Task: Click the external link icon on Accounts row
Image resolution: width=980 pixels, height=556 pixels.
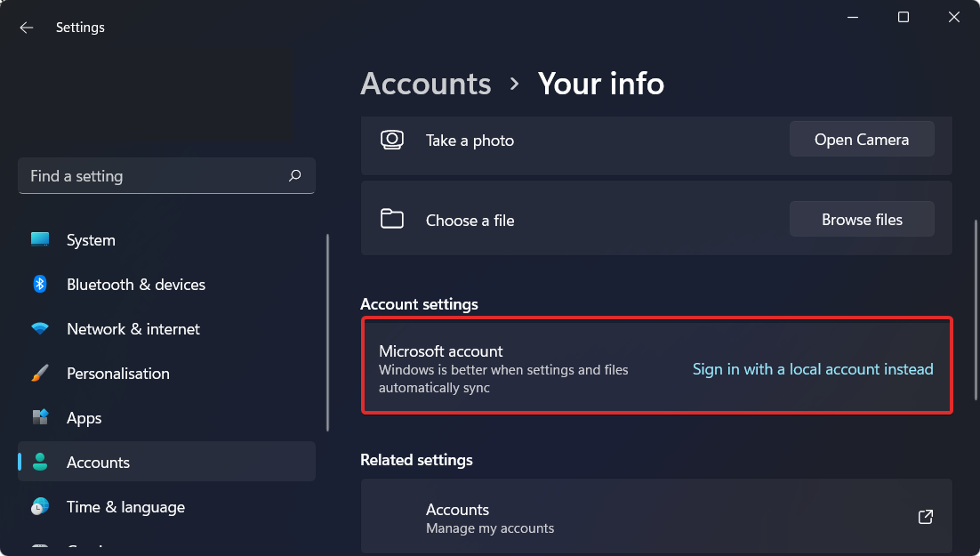Action: [926, 517]
